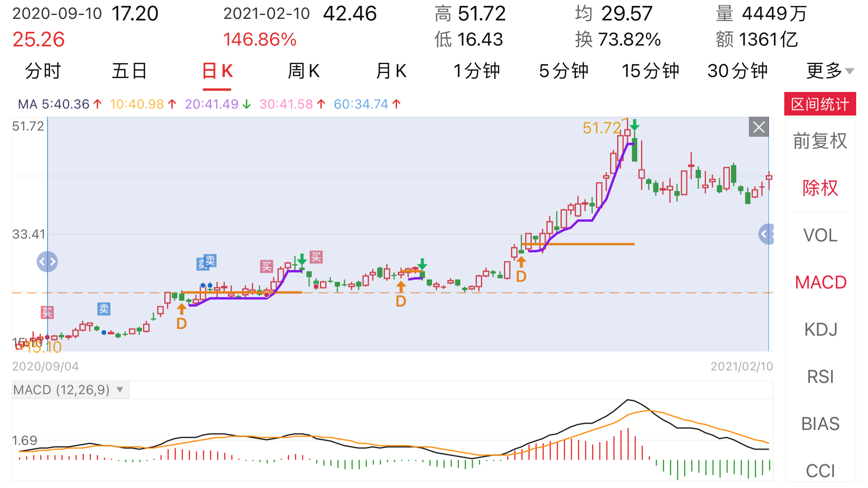Click the right range selection handle
Image resolution: width=868 pixels, height=488 pixels.
click(x=766, y=235)
